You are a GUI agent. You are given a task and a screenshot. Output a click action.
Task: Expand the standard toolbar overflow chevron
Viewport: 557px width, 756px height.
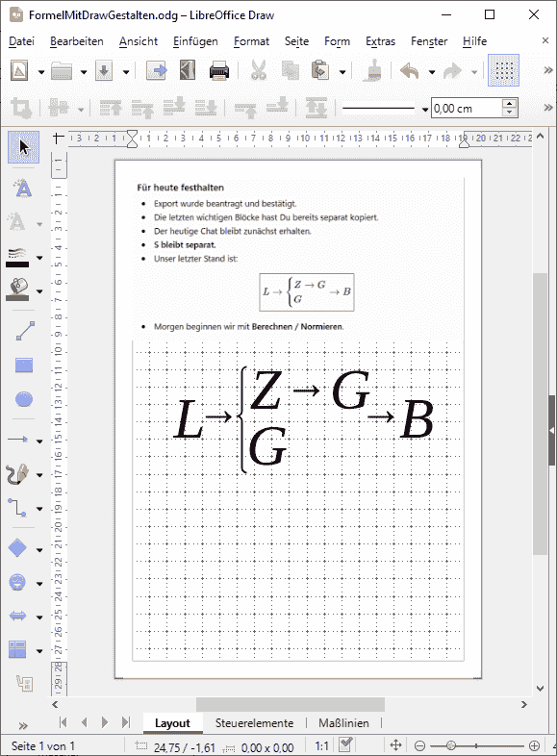click(x=547, y=70)
